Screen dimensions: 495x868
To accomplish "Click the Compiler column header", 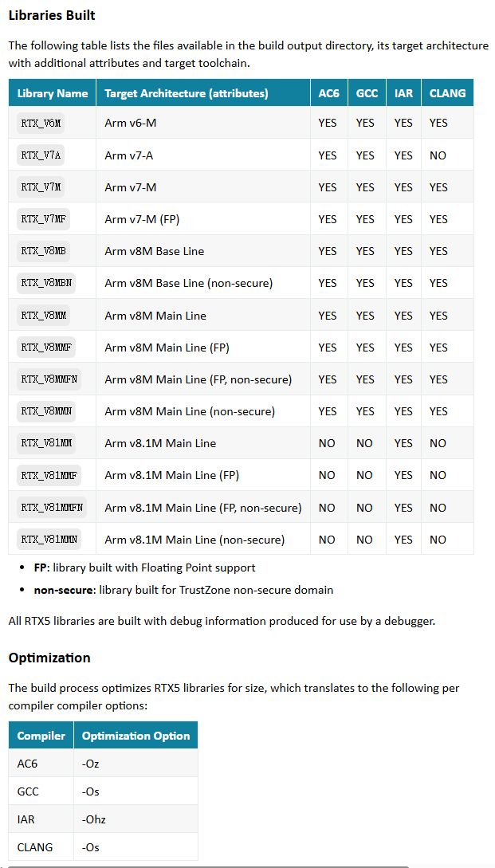I will pos(41,736).
